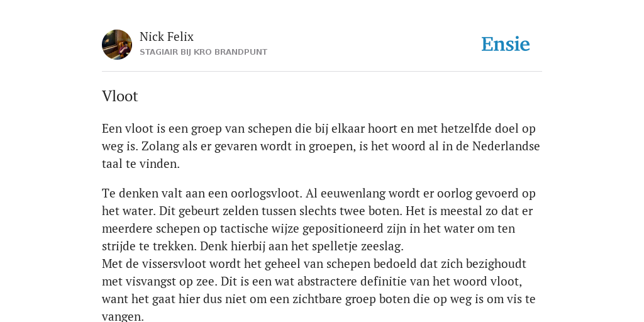Click the sentence starting 'Te denken valt'
644x322 pixels.
tap(202, 194)
